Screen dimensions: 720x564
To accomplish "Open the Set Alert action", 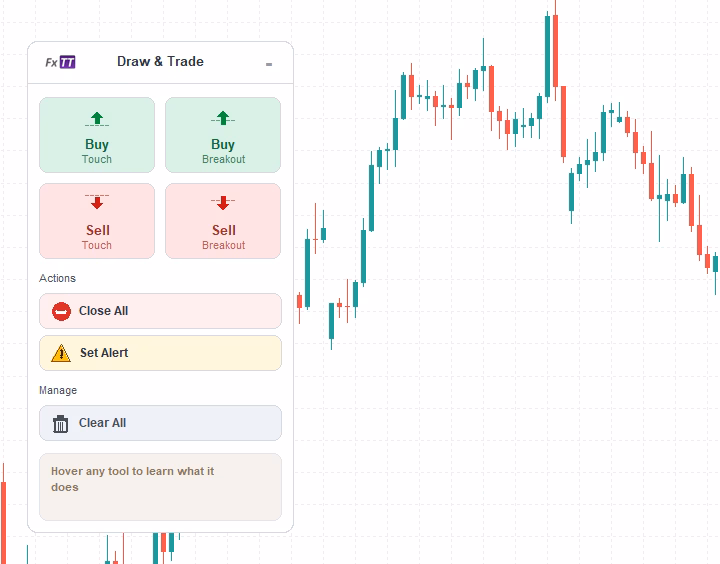I will pyautogui.click(x=160, y=353).
